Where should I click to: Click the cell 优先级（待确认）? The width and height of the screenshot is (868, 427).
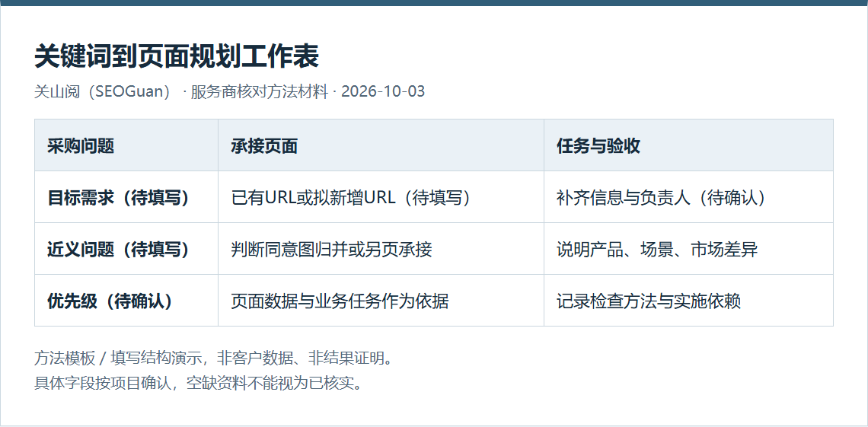(x=126, y=301)
